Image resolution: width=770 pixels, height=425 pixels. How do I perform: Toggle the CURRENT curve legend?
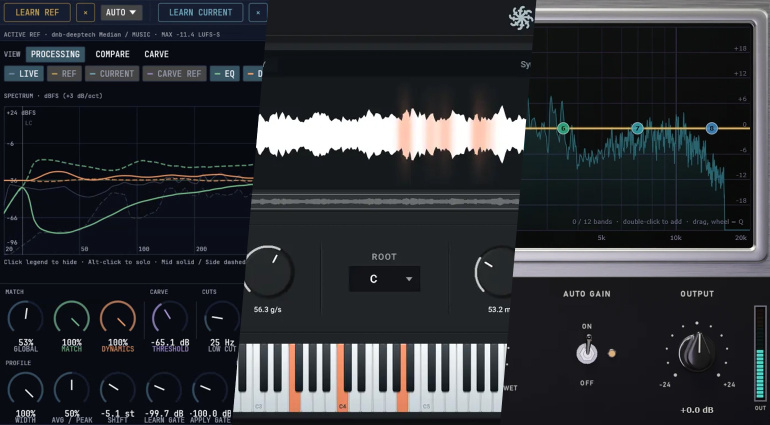point(111,74)
